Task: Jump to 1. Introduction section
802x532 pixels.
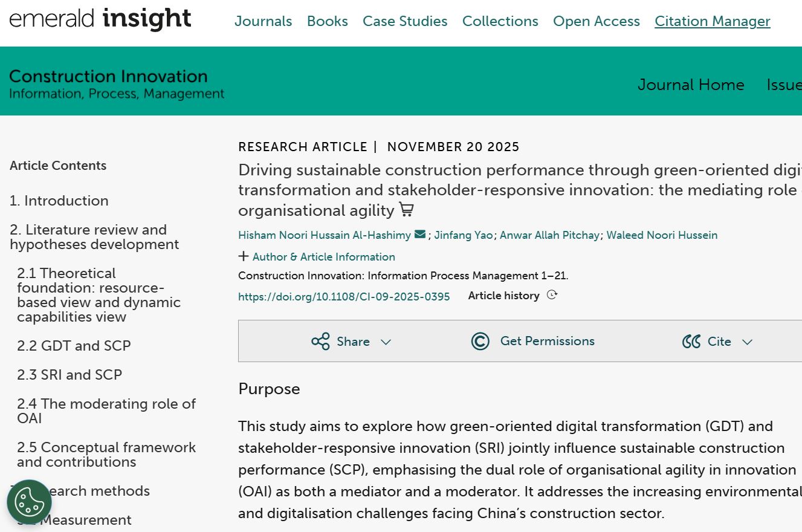Action: pos(59,201)
